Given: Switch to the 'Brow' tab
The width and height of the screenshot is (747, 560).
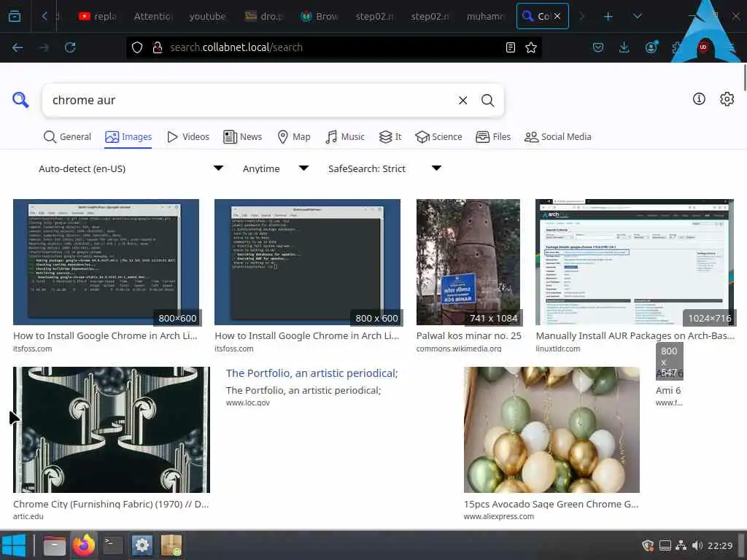Looking at the screenshot, I should pos(320,16).
